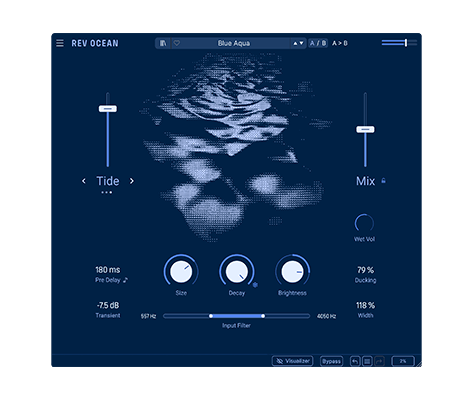Toggle A/B comparison
The image size is (473, 400).
tap(318, 43)
